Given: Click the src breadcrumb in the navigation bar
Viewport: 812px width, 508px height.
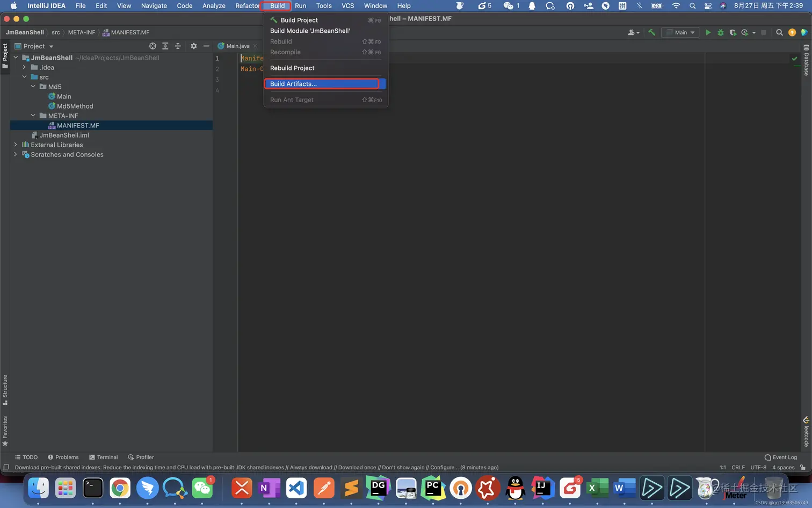Looking at the screenshot, I should (55, 32).
